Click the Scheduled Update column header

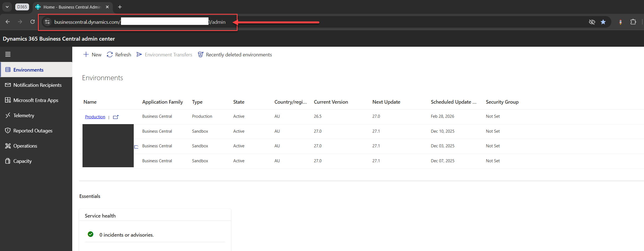tap(454, 102)
